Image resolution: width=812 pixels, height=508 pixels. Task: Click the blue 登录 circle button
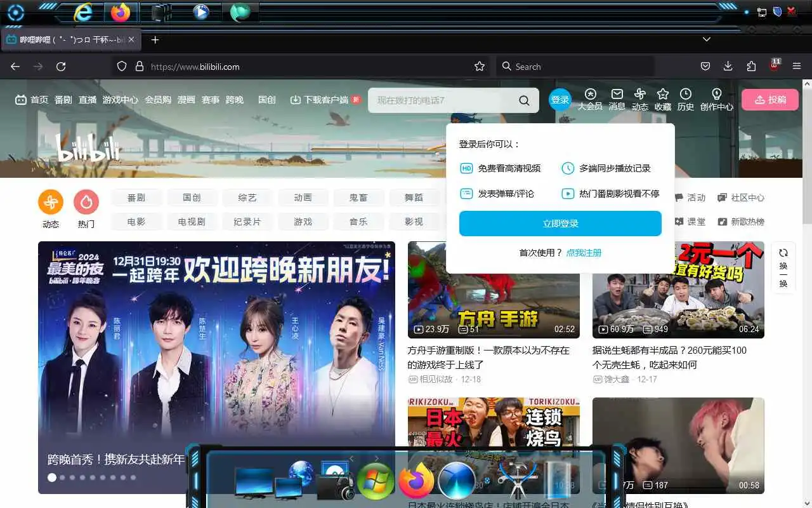(560, 100)
